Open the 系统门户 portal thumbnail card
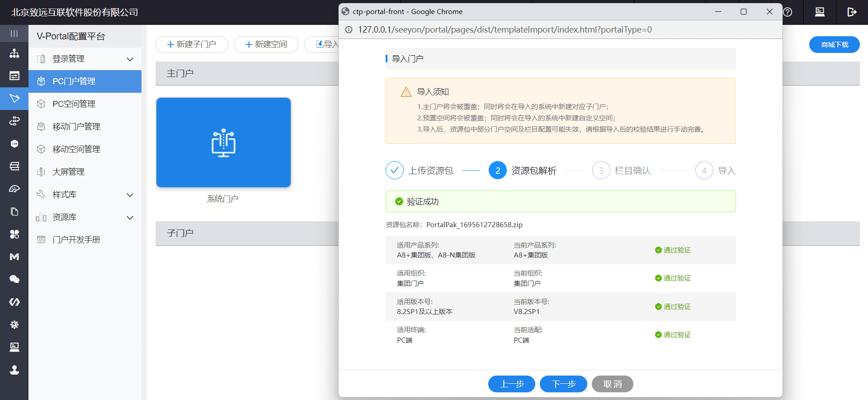The width and height of the screenshot is (868, 400). 223,143
